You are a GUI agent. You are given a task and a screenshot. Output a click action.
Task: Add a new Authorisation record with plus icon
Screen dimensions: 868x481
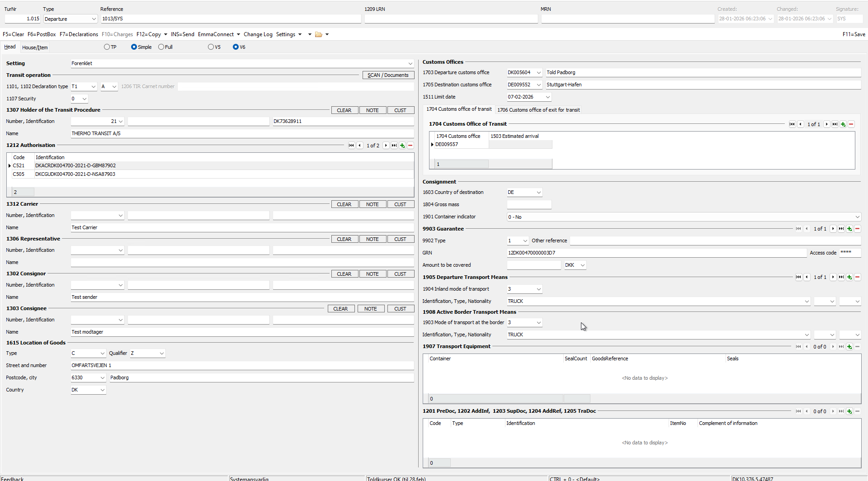tap(402, 146)
